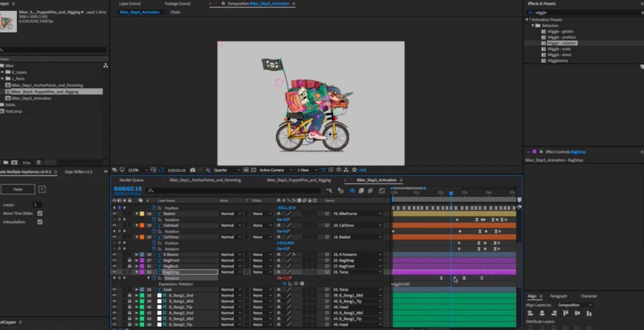Click the BagStrap layer purple label color

(142, 272)
